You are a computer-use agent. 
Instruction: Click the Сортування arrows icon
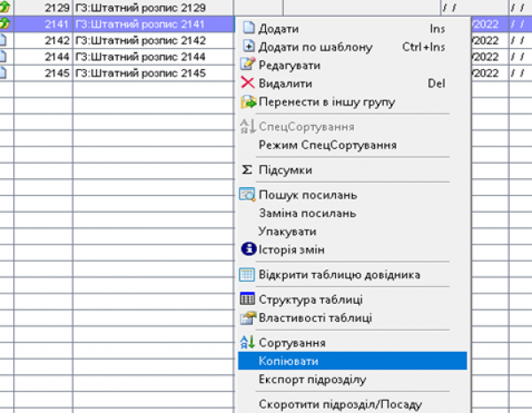pyautogui.click(x=248, y=343)
